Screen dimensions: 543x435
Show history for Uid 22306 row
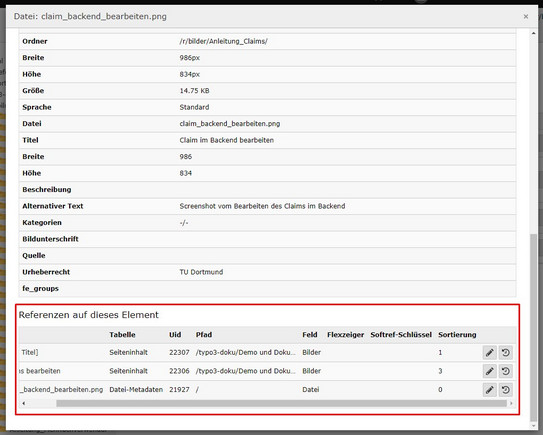(506, 371)
